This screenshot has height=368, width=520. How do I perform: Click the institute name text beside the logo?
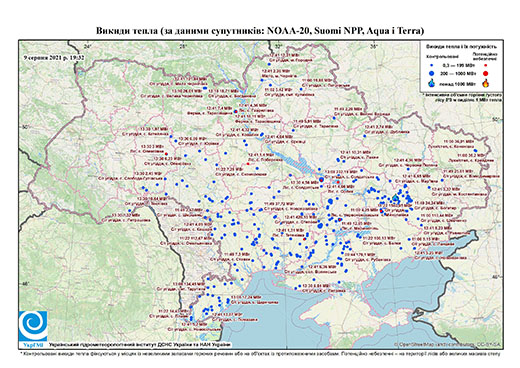point(139,344)
